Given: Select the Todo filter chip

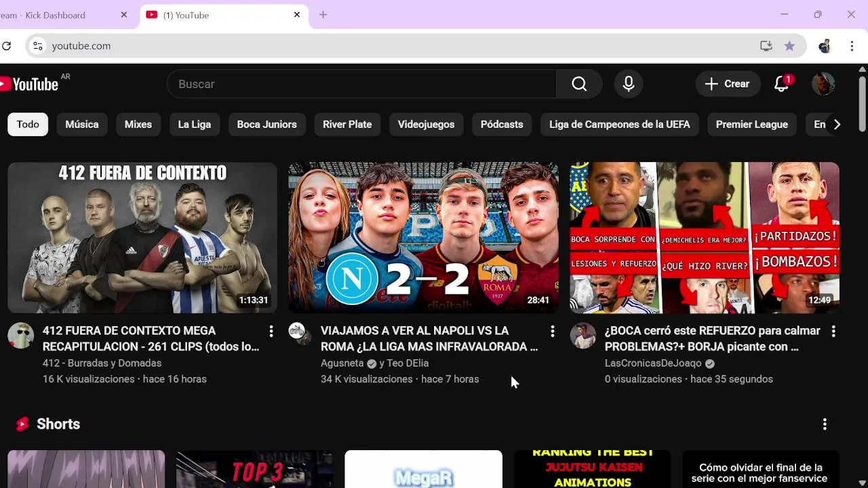Looking at the screenshot, I should [28, 125].
